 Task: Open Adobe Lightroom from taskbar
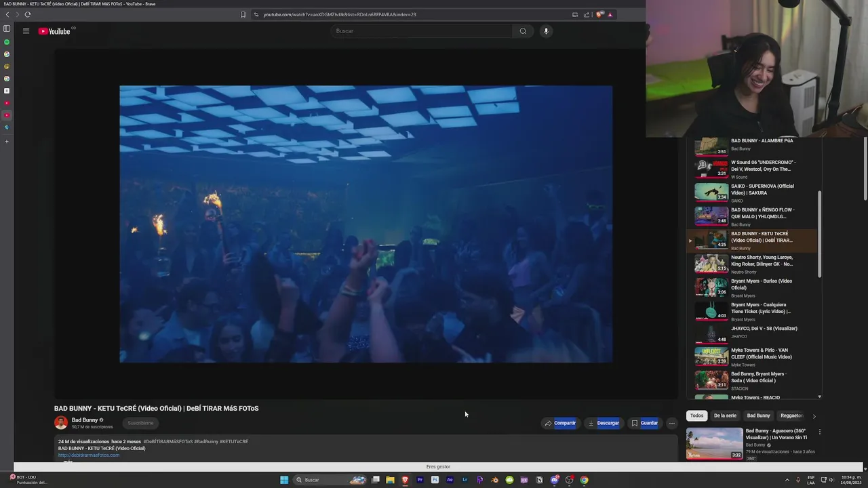pos(465,480)
